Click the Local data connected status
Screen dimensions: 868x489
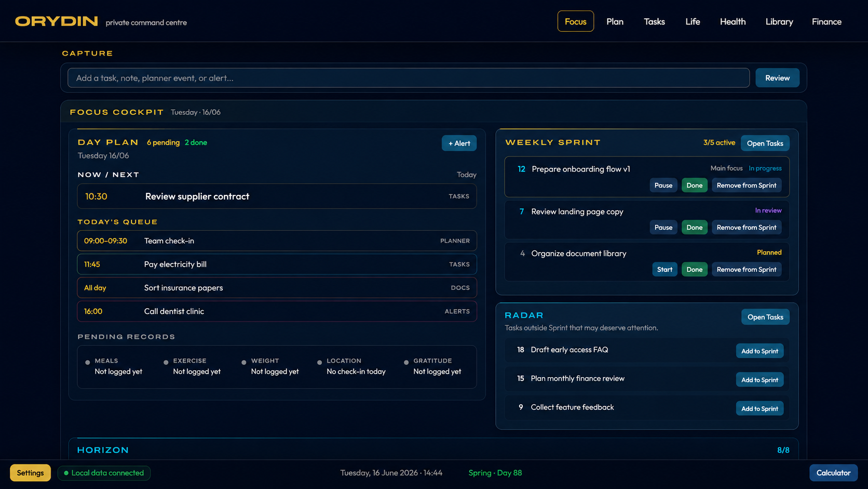[104, 473]
